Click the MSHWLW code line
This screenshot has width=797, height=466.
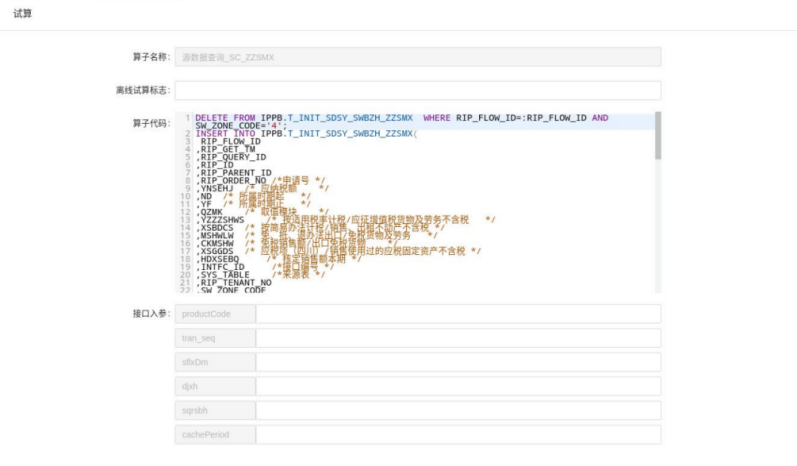(317, 236)
